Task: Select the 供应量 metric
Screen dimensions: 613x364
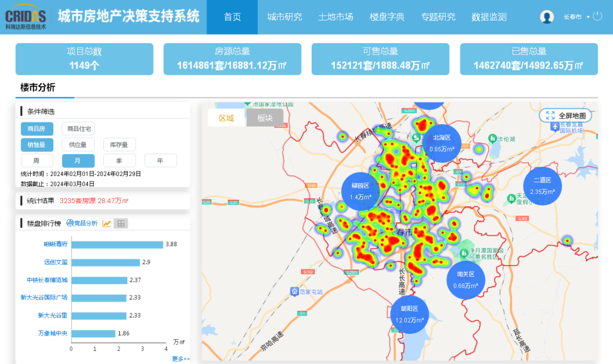Action: point(78,145)
